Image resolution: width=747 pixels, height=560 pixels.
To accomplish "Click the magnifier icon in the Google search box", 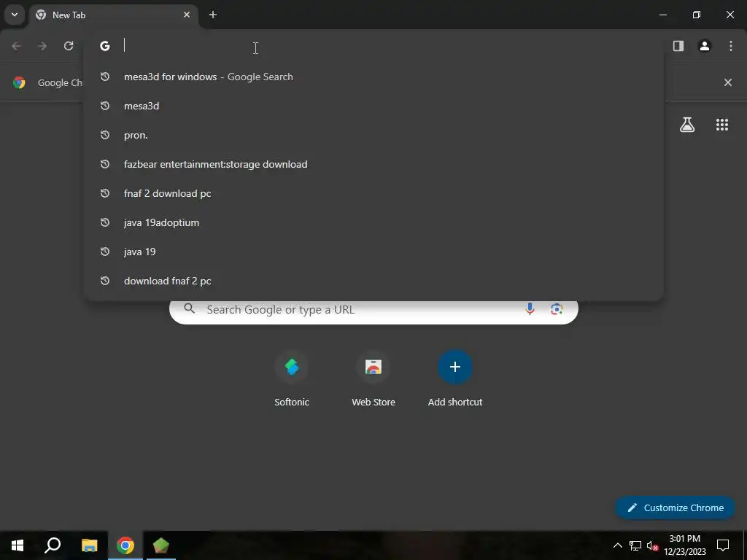I will [x=189, y=308].
